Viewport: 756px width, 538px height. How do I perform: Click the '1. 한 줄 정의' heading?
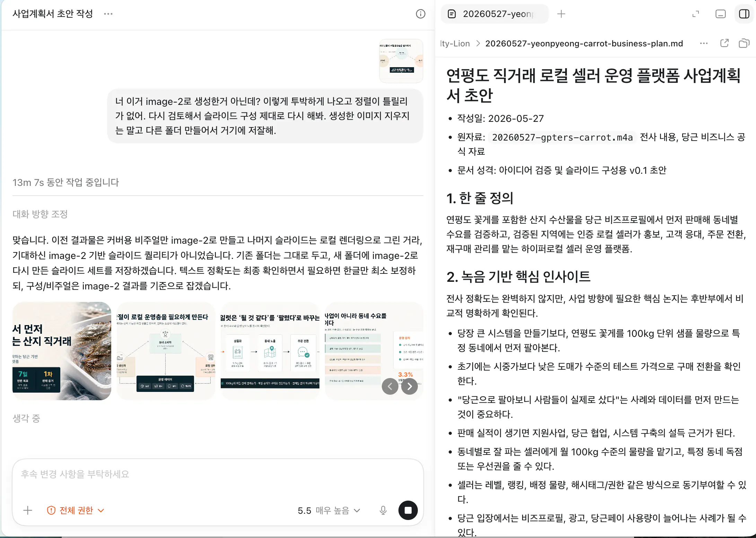pyautogui.click(x=480, y=198)
